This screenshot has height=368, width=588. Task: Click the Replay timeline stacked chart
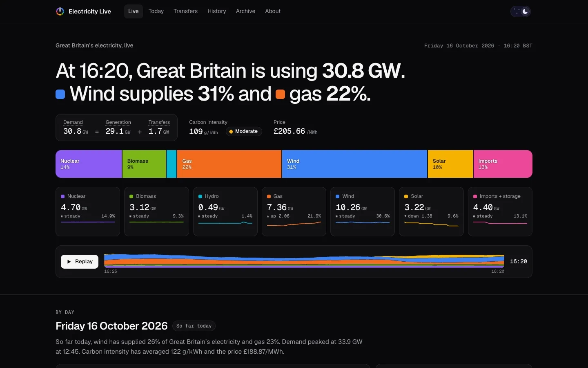(x=304, y=261)
